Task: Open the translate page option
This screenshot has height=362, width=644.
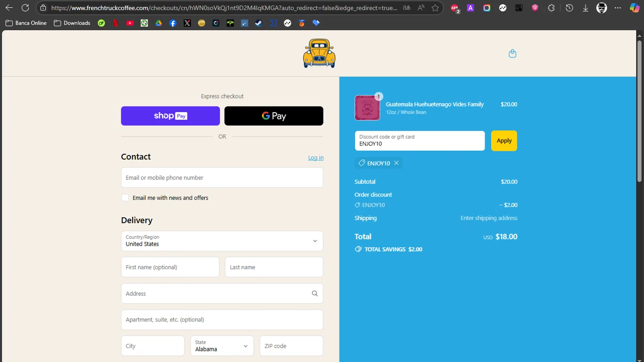Action: pyautogui.click(x=406, y=8)
